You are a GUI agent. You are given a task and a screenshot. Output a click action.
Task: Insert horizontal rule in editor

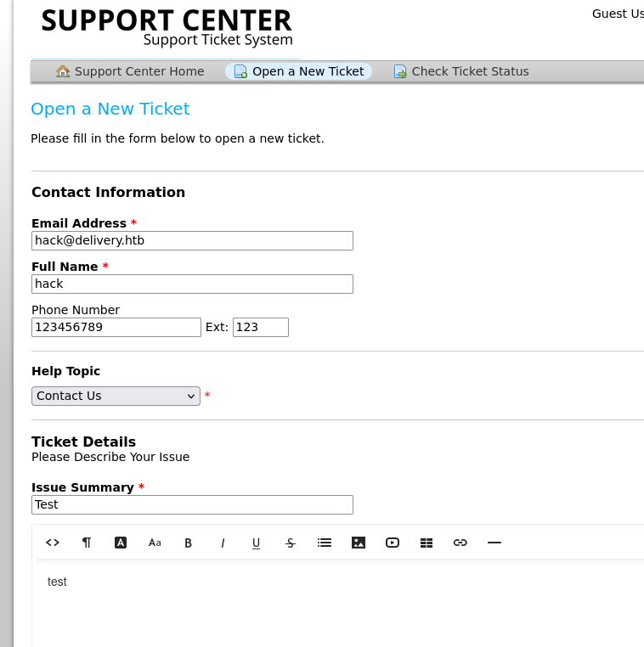click(494, 543)
